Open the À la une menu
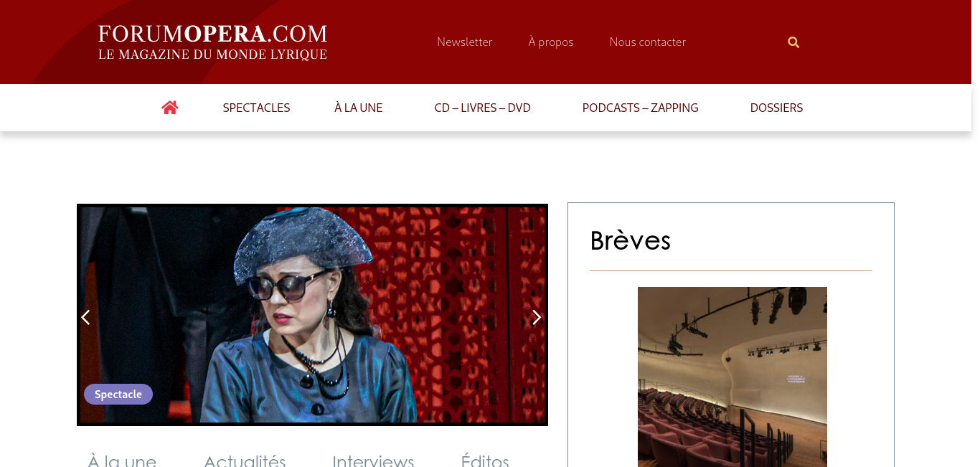Image resolution: width=980 pixels, height=467 pixels. pyautogui.click(x=359, y=108)
